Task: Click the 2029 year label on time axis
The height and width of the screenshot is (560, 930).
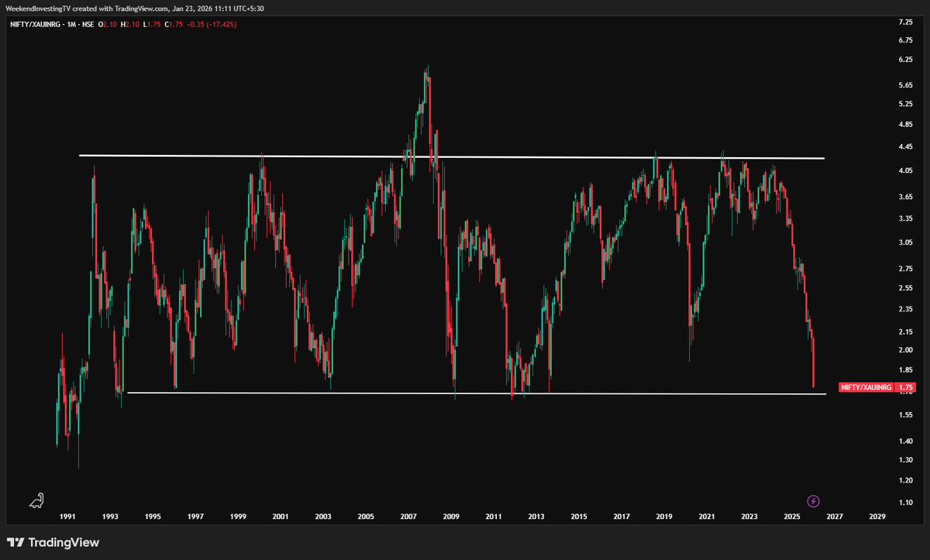Action: pos(877,517)
